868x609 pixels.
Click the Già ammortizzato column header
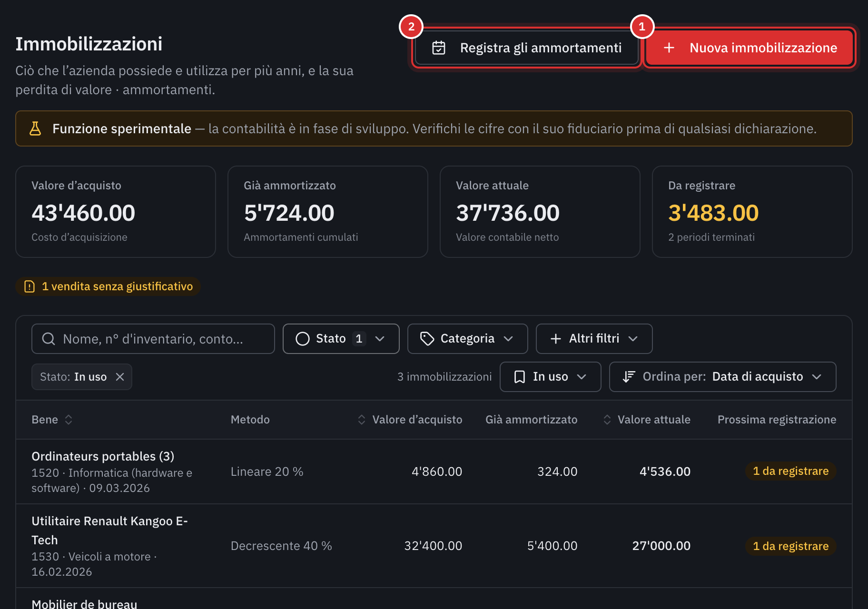(x=532, y=420)
